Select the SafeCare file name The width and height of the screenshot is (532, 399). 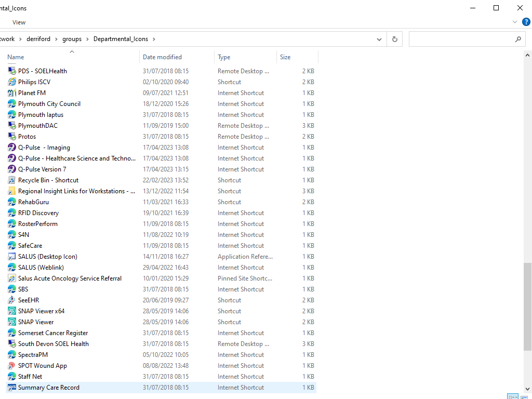click(x=30, y=246)
